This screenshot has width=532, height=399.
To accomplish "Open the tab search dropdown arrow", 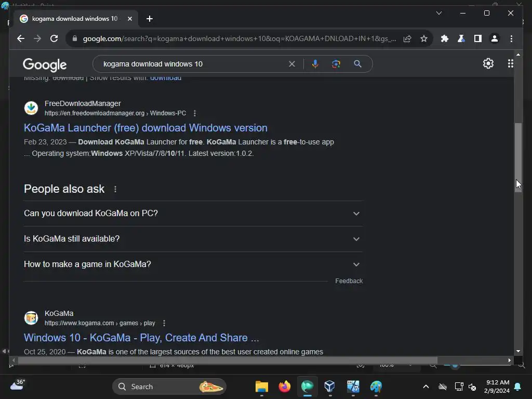I will click(438, 13).
